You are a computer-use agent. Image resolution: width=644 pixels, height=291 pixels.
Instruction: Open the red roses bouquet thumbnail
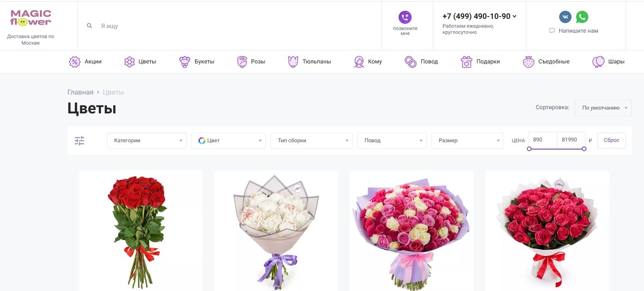(141, 230)
